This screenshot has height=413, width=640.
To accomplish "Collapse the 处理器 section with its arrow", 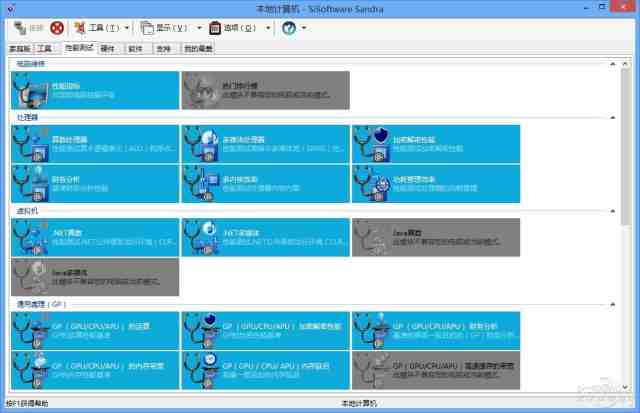I will tap(611, 118).
